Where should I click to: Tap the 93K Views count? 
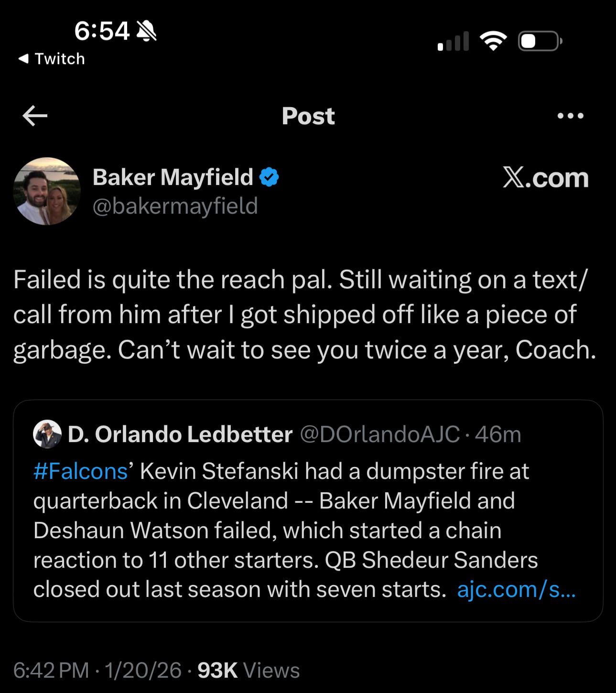coord(248,670)
